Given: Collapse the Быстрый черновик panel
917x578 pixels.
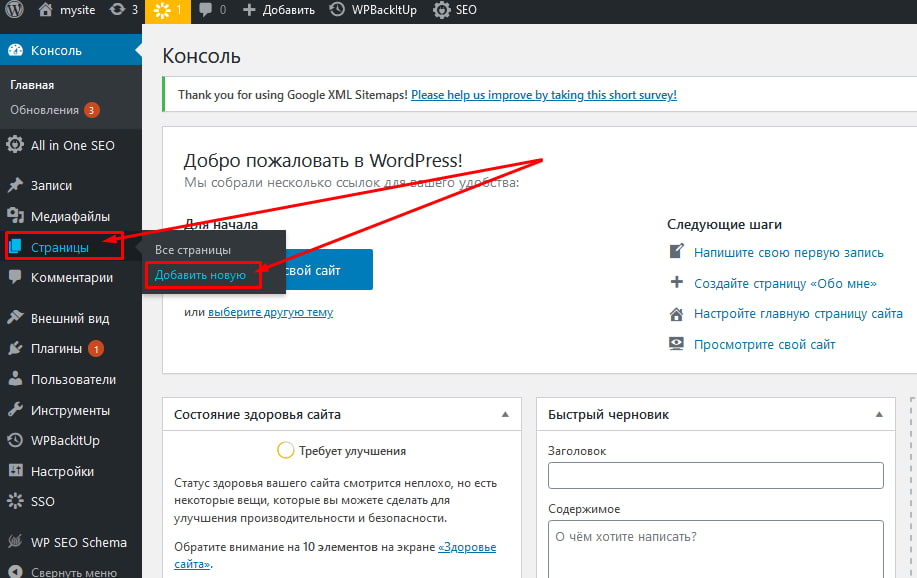Looking at the screenshot, I should pyautogui.click(x=879, y=414).
